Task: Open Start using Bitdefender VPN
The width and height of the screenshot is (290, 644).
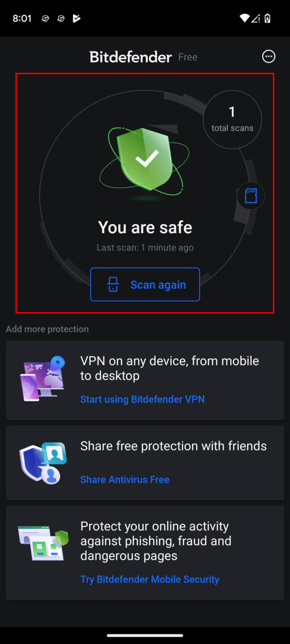Action: pos(142,399)
